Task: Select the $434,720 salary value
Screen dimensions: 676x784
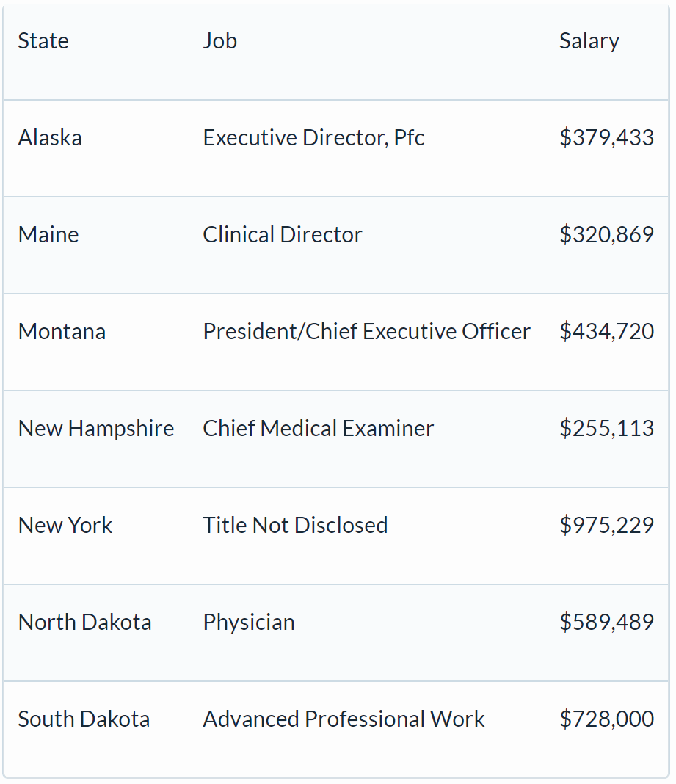Action: coord(606,332)
